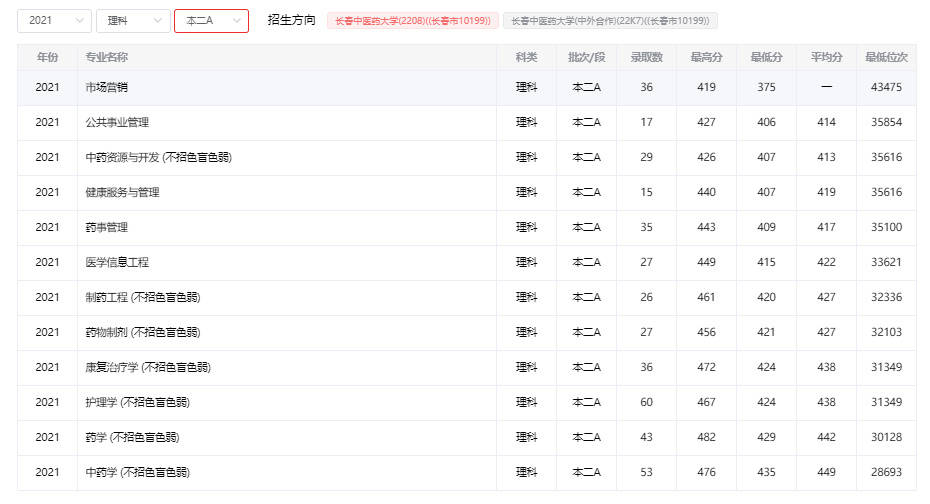930x504 pixels.
Task: Select the 公共事业管理 major row
Action: (x=467, y=122)
